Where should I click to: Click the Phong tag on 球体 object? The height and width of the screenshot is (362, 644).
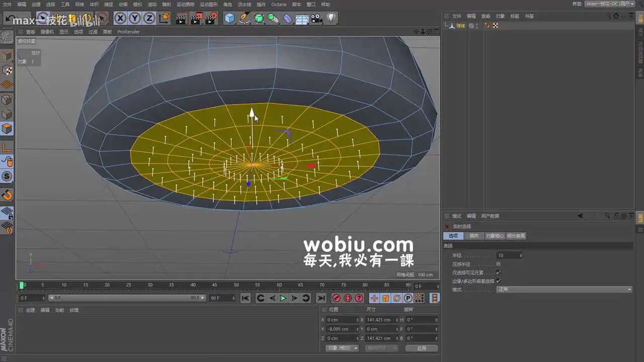487,26
